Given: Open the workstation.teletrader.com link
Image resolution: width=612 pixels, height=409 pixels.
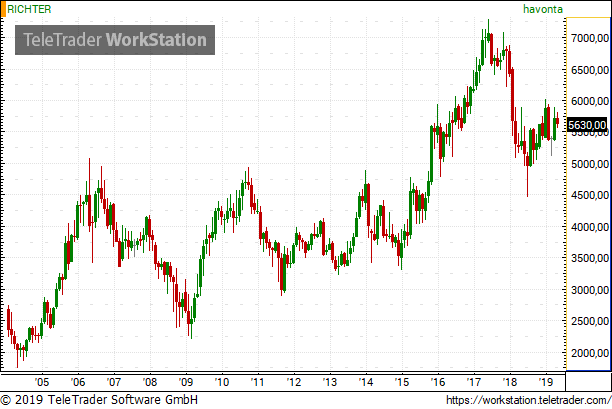Looking at the screenshot, I should tap(528, 400).
